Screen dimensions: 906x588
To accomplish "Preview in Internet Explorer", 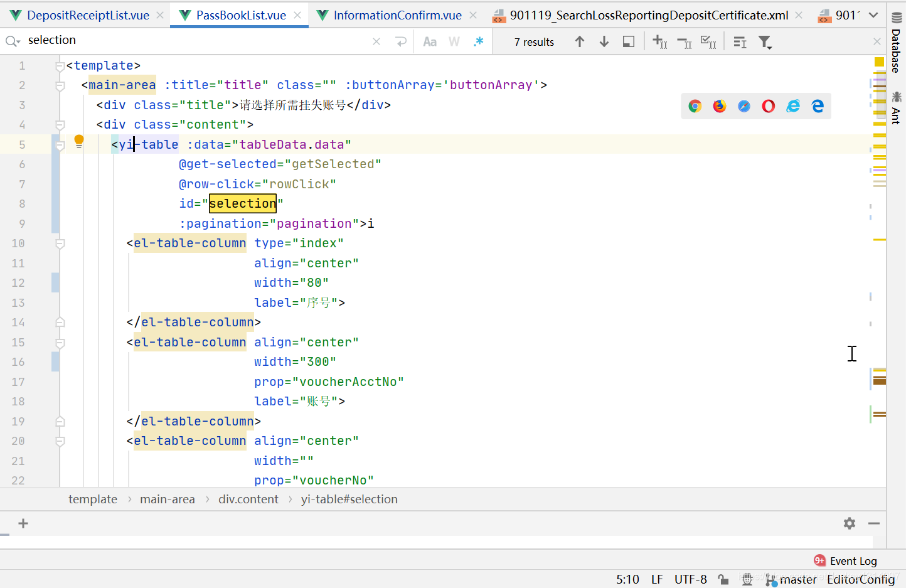I will coord(794,106).
